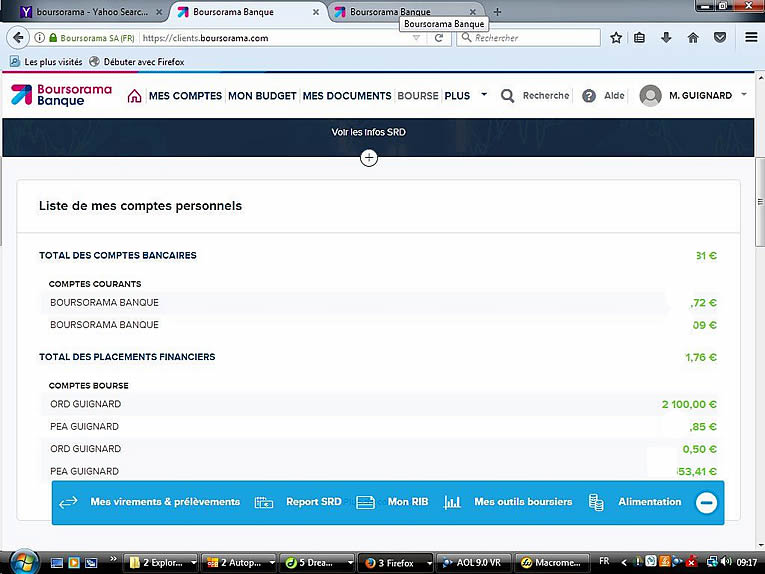The image size is (765, 574).
Task: Open the URL bar history dropdown arrow
Action: pyautogui.click(x=417, y=38)
